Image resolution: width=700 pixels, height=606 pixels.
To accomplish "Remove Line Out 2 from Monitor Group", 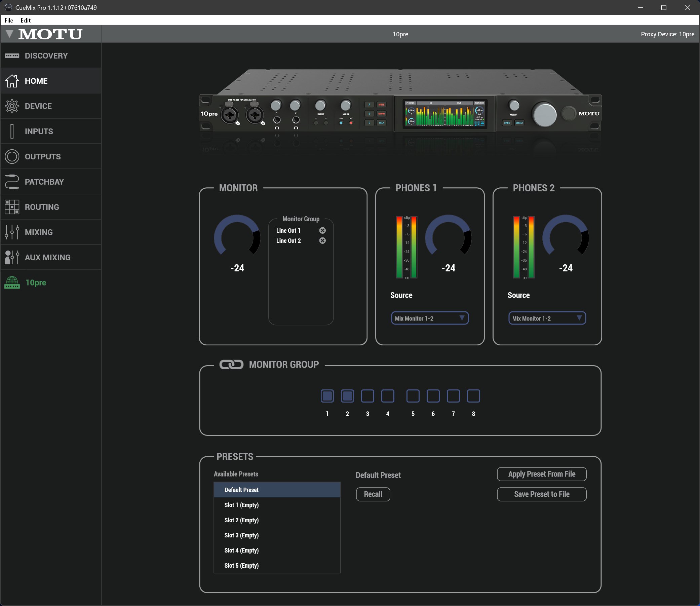I will click(x=322, y=240).
